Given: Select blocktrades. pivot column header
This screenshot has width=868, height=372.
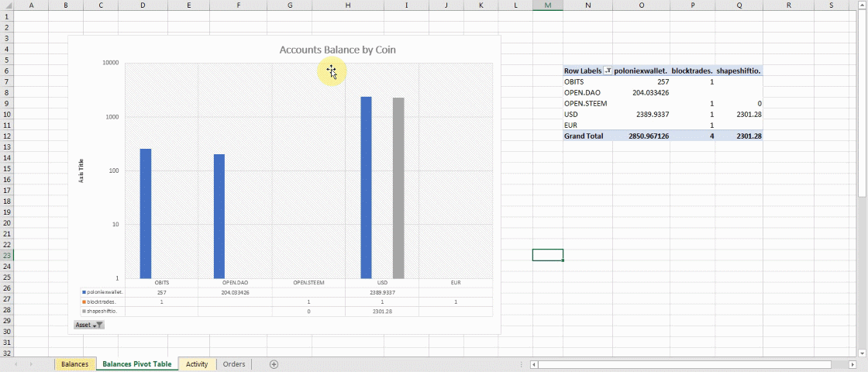Looking at the screenshot, I should pos(692,71).
